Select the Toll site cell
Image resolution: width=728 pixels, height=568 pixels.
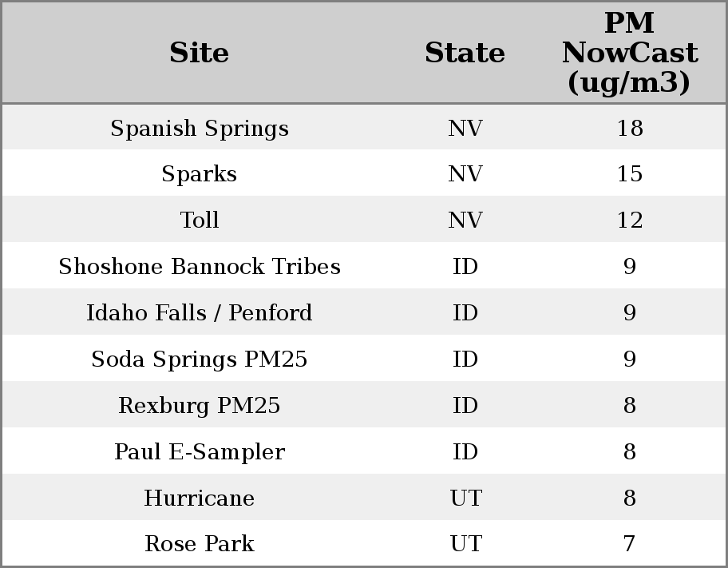pos(199,220)
